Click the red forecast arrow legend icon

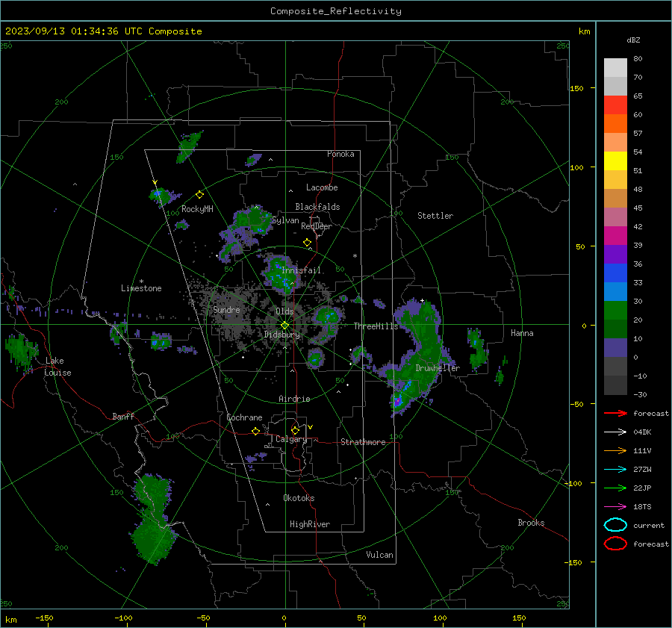[x=615, y=413]
